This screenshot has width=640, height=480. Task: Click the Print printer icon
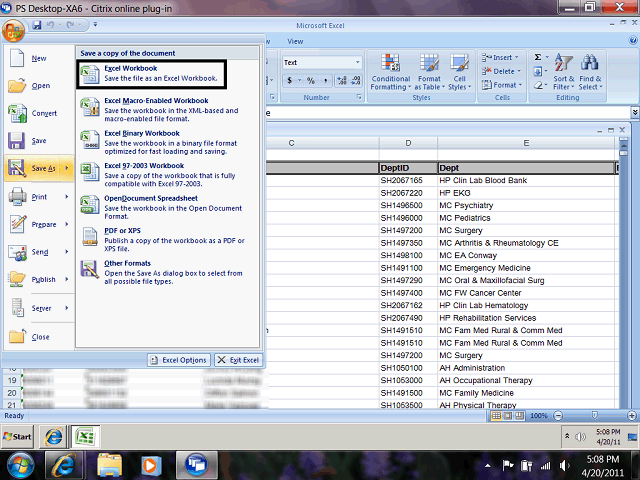tap(17, 196)
